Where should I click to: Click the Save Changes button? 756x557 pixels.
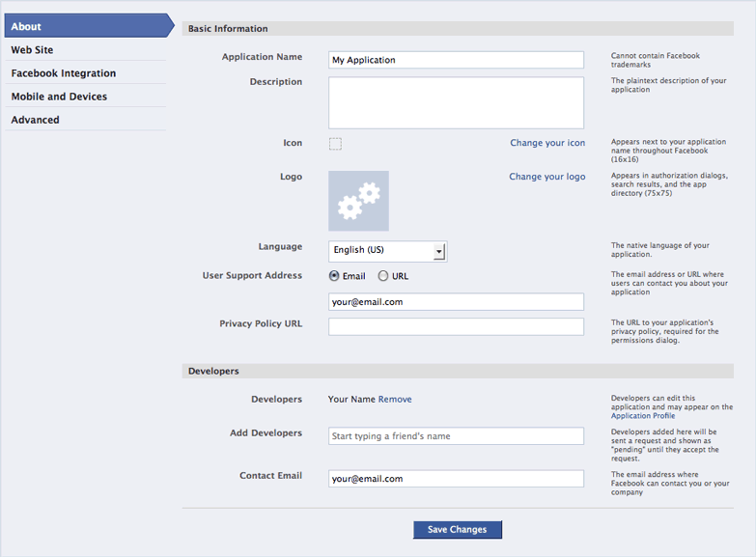[457, 530]
